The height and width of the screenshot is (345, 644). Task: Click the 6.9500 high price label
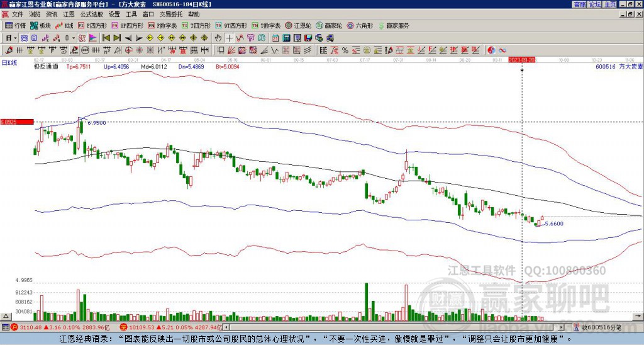pos(97,123)
